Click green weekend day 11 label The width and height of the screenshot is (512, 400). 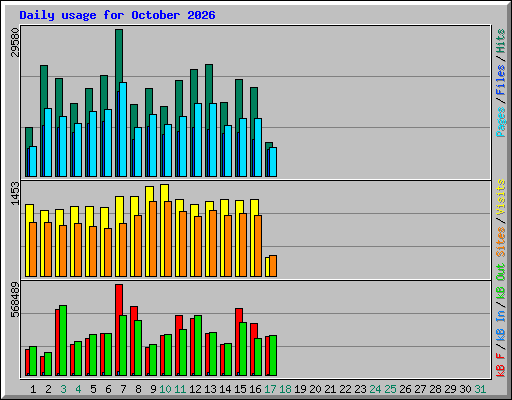click(x=180, y=389)
